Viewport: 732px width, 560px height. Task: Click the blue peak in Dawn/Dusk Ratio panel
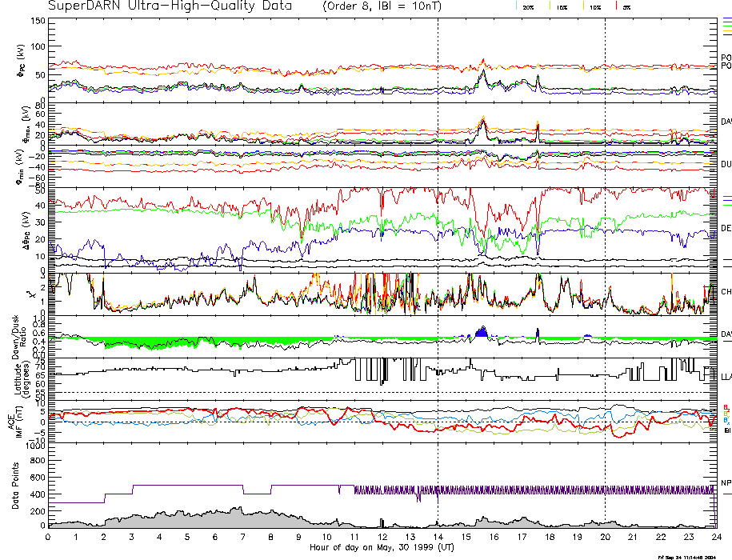tap(481, 331)
